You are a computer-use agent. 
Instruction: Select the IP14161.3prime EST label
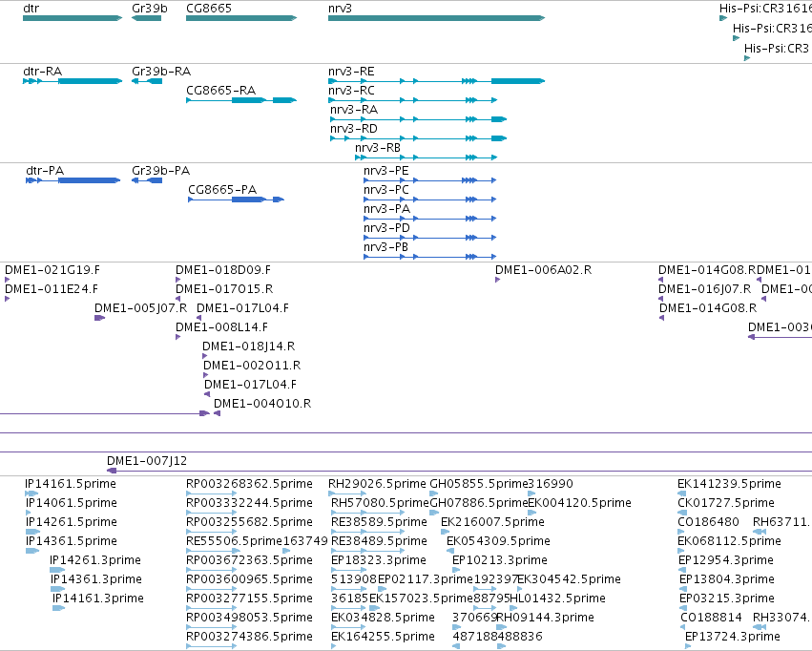coord(98,599)
